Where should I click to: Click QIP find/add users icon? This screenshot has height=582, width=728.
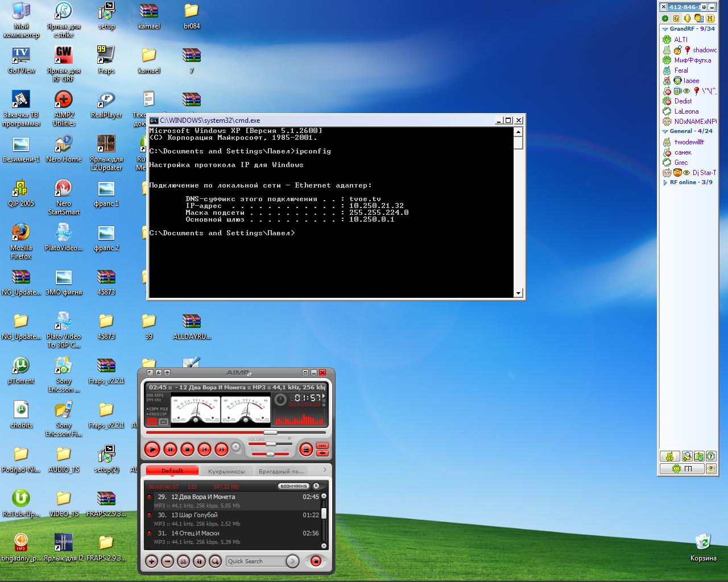click(687, 456)
